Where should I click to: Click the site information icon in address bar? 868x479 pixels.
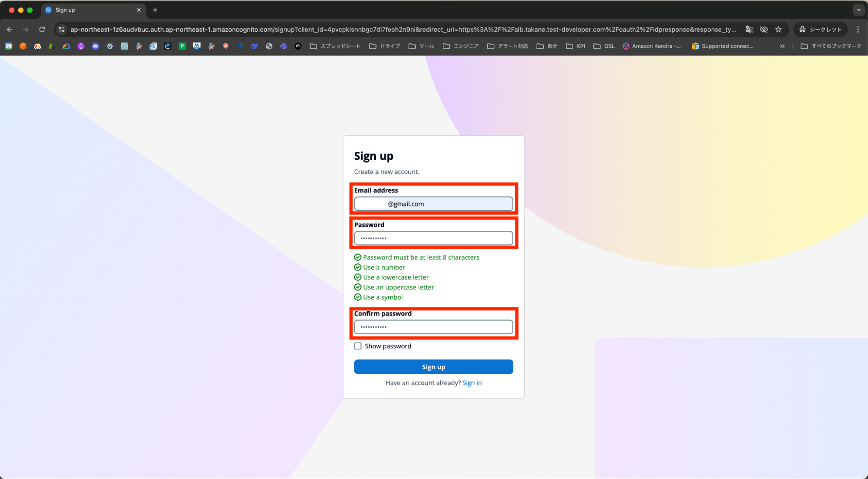61,29
